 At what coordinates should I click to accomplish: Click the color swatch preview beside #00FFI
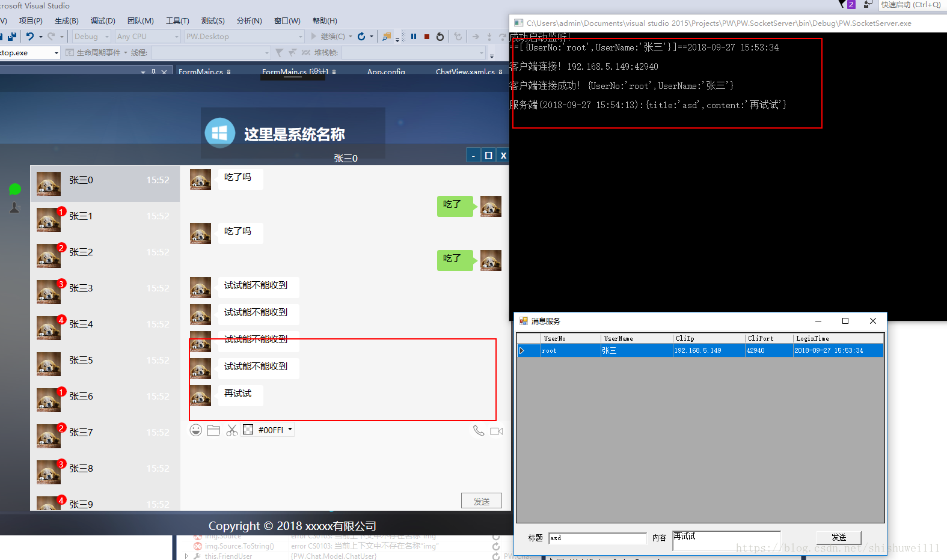248,430
